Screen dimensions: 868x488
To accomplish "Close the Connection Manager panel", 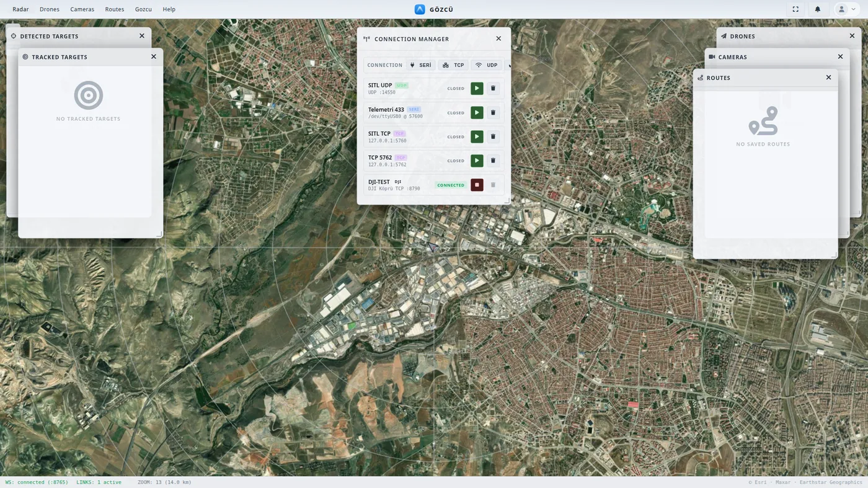I will [498, 38].
